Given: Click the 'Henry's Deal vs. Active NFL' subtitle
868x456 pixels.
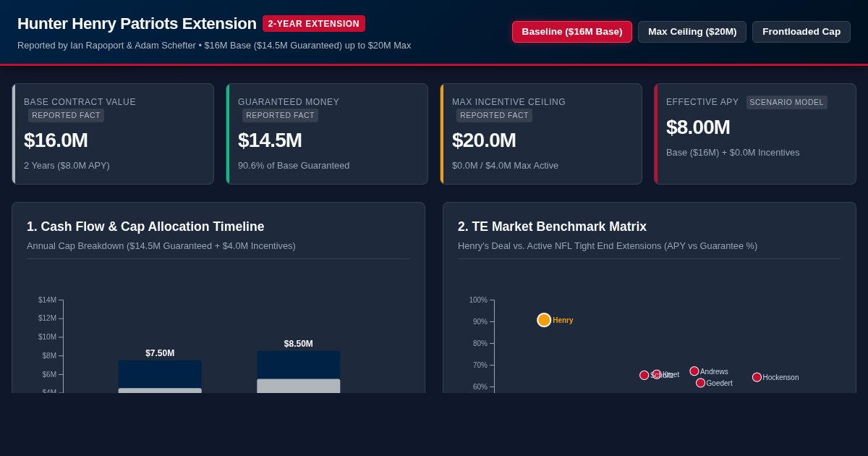Looking at the screenshot, I should (608, 246).
